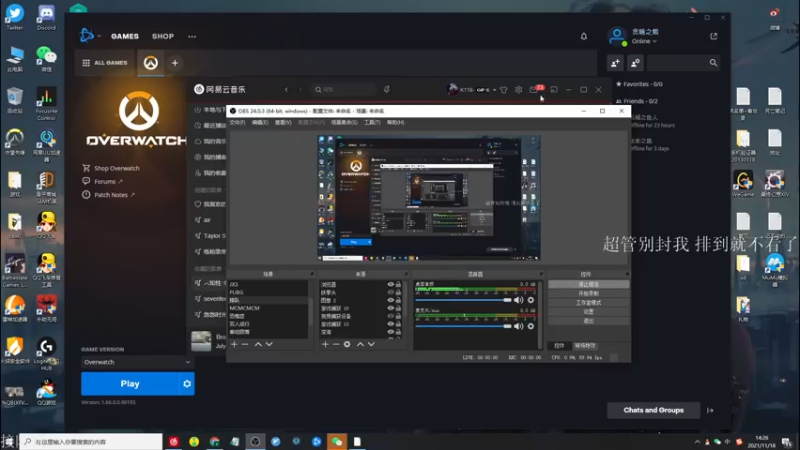800x450 pixels.
Task: Open NetEase music messages mail icon
Action: pyautogui.click(x=534, y=90)
